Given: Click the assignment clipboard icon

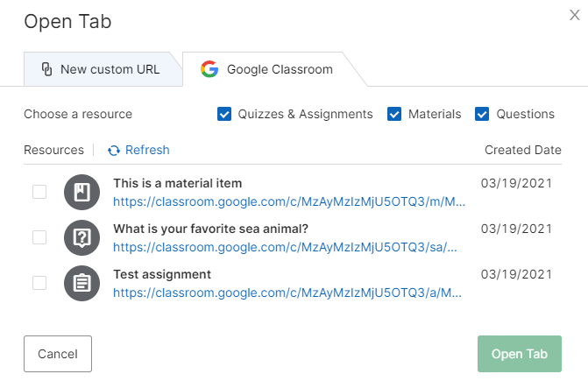Looking at the screenshot, I should pyautogui.click(x=81, y=283).
